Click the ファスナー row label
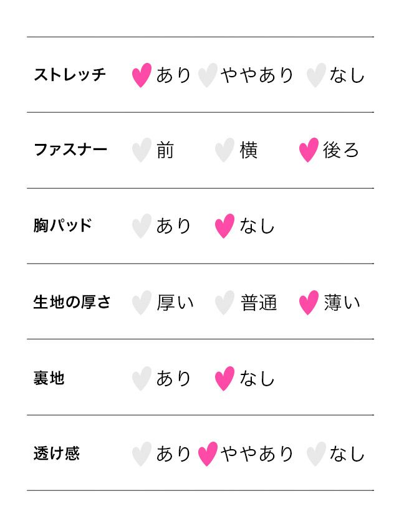 (70, 150)
